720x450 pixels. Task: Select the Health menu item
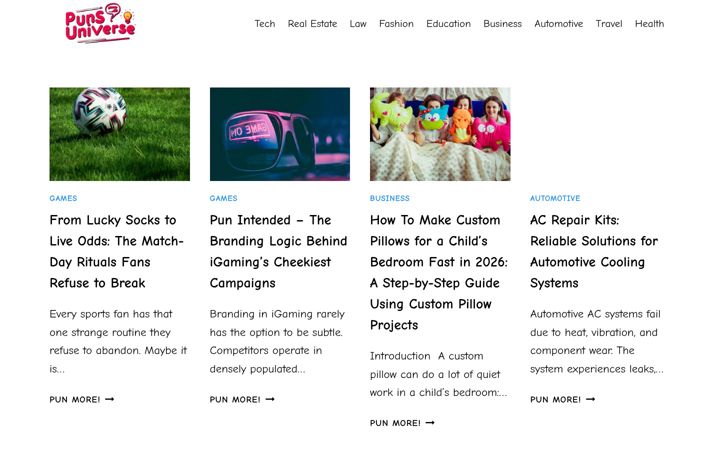[649, 23]
